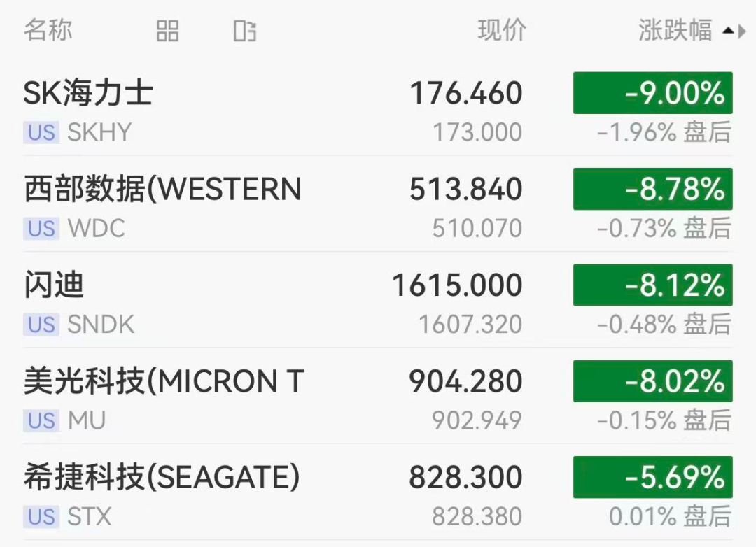This screenshot has height=547, width=756.
Task: Sort by the 名称 column header
Action: 48,30
